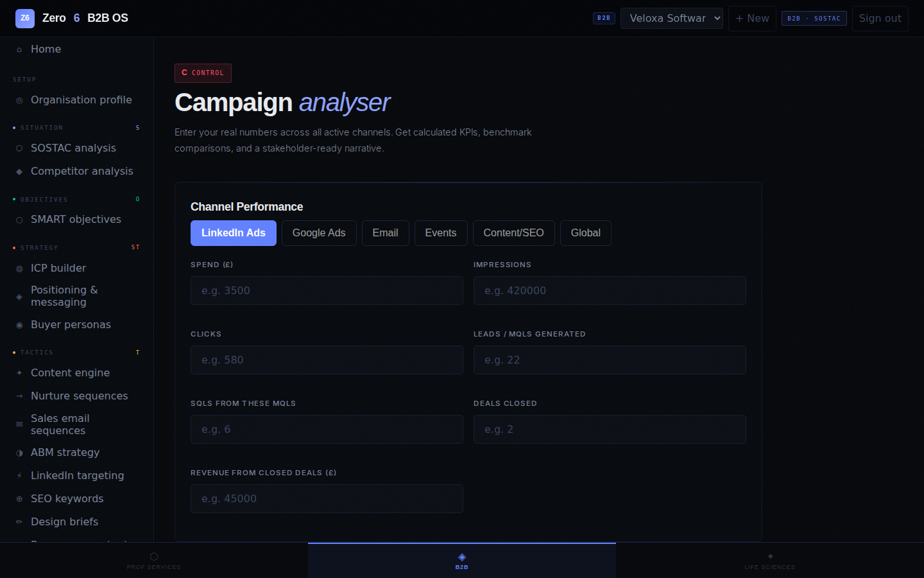Select the Email channel tab
Screen dimensions: 924x578
(x=386, y=233)
